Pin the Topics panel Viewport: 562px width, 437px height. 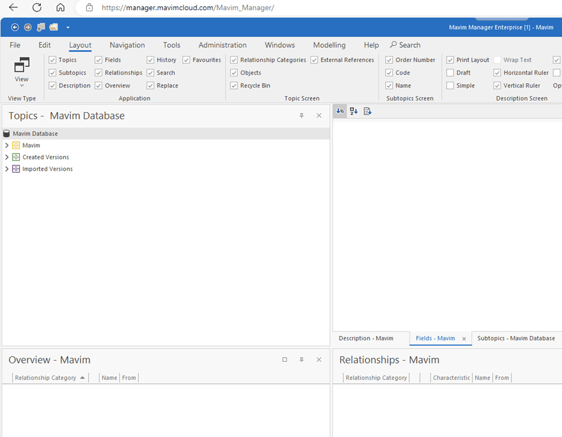(301, 115)
